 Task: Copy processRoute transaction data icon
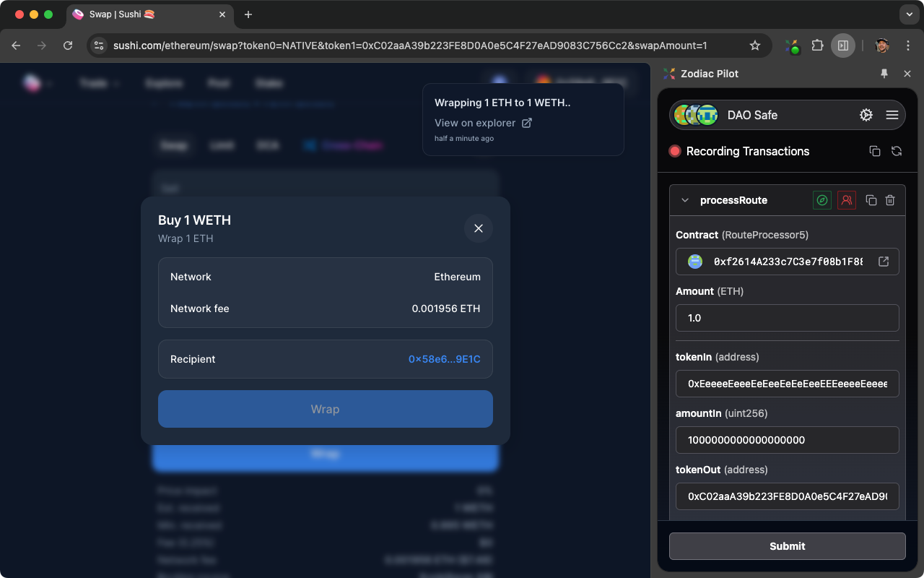click(871, 200)
